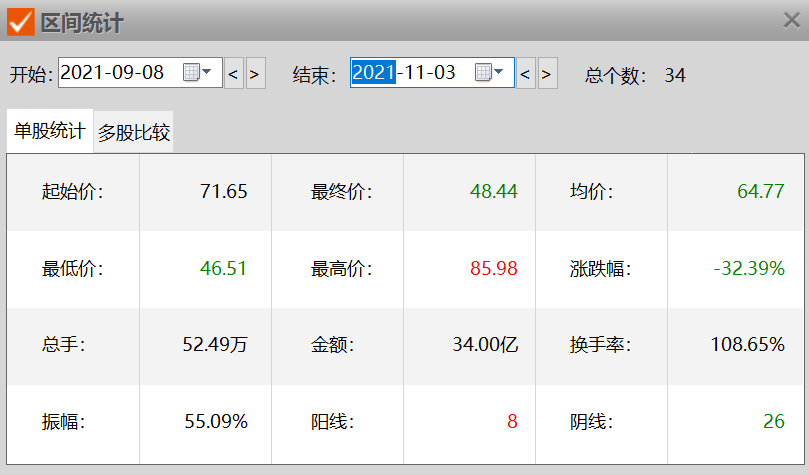Select the 金额 value 34.00亿
This screenshot has width=809, height=475.
(x=486, y=344)
